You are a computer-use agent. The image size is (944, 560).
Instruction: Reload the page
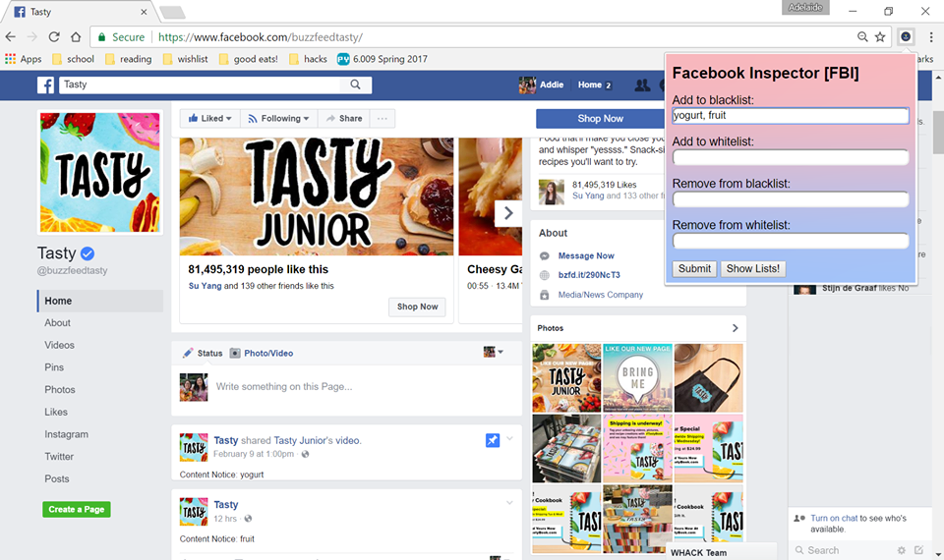click(x=54, y=36)
